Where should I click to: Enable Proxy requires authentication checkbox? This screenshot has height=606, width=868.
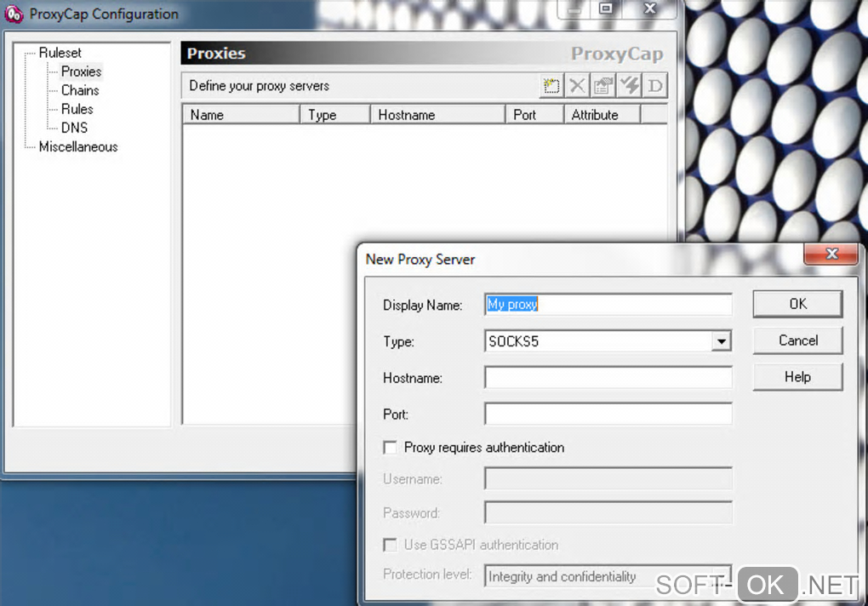pos(391,447)
